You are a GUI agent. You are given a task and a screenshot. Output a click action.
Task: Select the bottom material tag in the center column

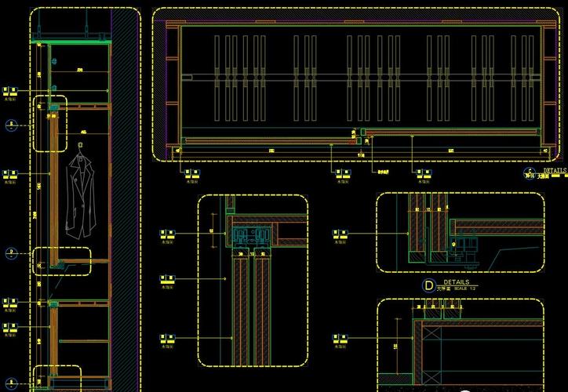click(167, 339)
